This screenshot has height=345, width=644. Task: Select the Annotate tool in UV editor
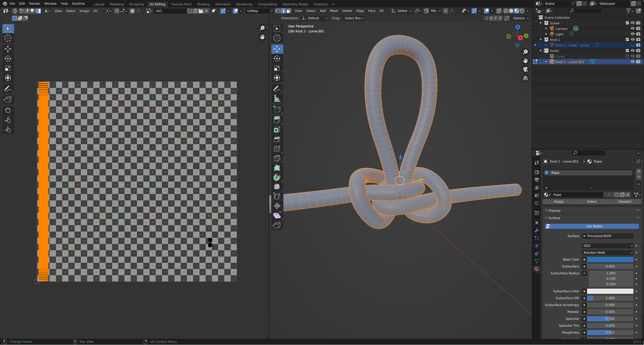(x=8, y=89)
